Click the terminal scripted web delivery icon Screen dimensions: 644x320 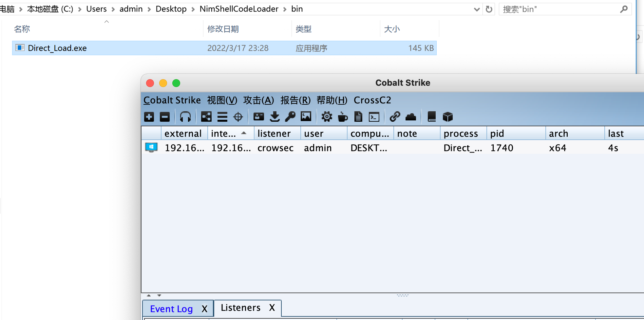(374, 117)
